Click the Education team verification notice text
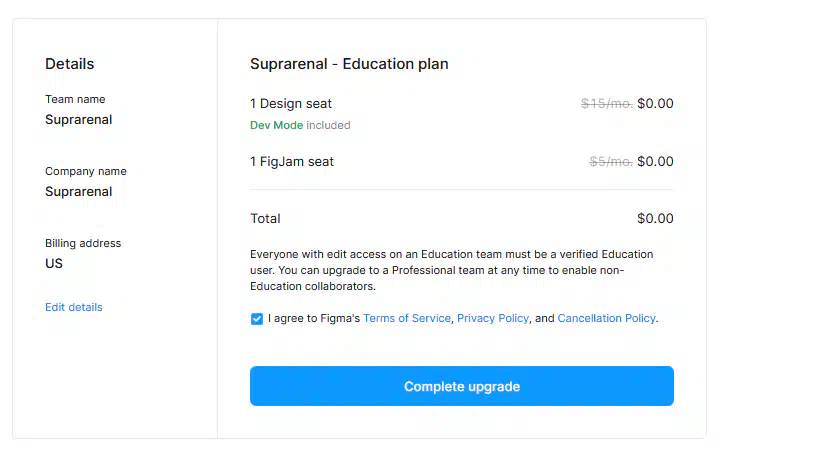The height and width of the screenshot is (455, 830). click(452, 270)
